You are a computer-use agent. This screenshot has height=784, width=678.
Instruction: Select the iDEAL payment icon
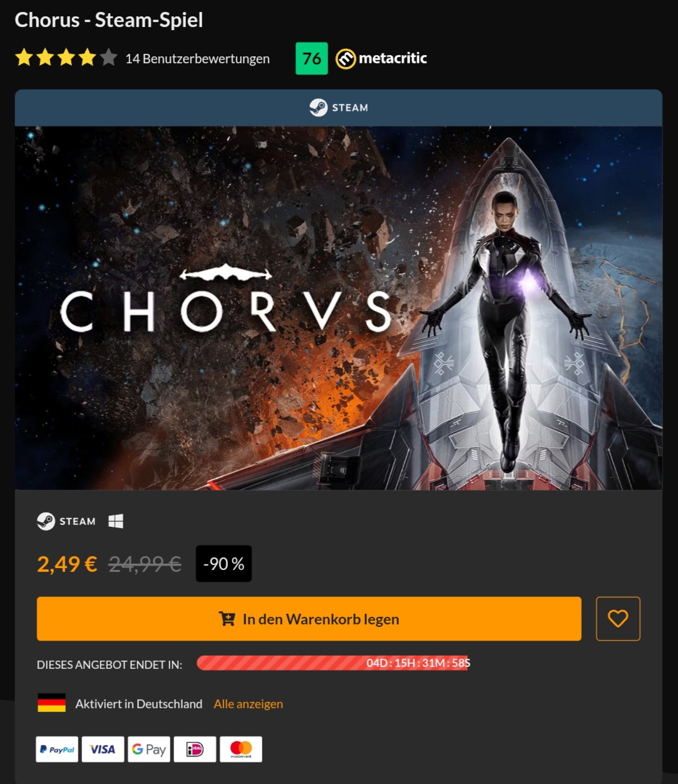[195, 749]
